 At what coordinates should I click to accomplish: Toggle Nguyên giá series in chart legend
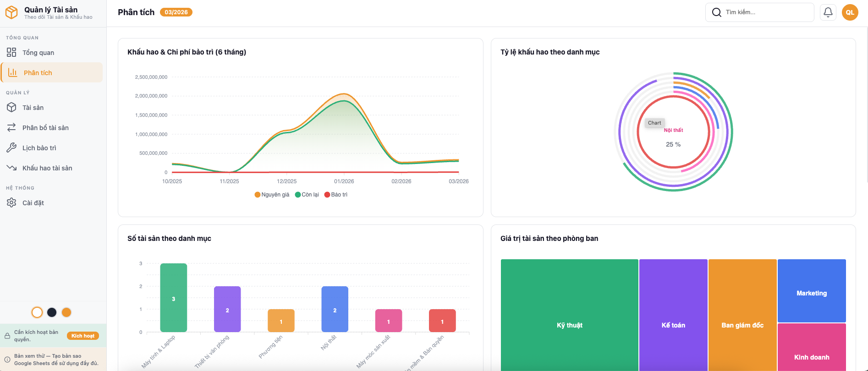point(272,195)
